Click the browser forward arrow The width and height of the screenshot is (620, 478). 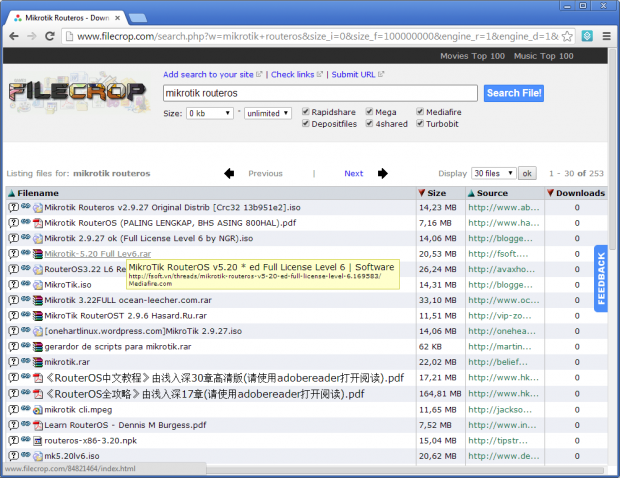pos(32,36)
